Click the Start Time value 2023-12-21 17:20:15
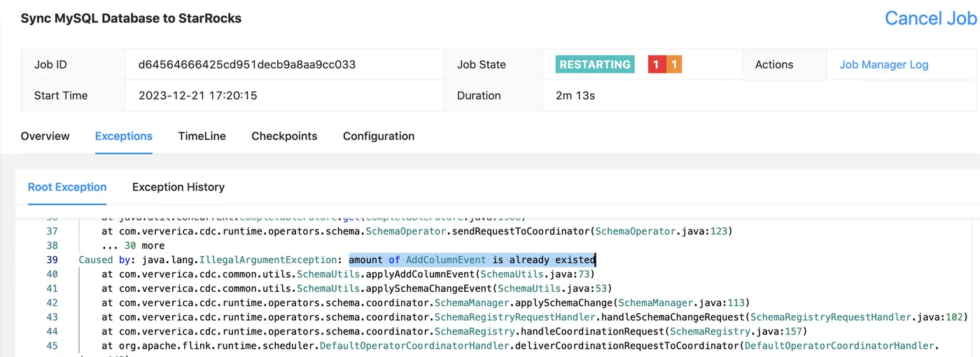Viewport: 980px width, 357px height. 198,95
